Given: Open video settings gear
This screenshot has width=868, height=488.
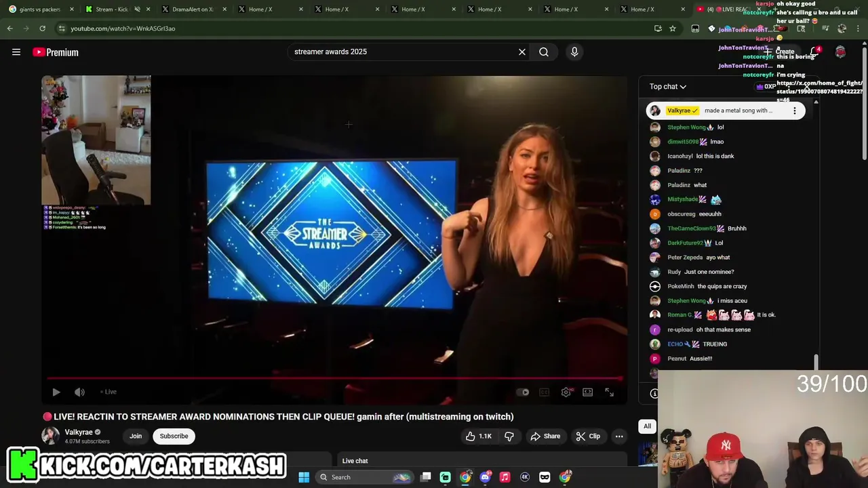Looking at the screenshot, I should pyautogui.click(x=566, y=392).
